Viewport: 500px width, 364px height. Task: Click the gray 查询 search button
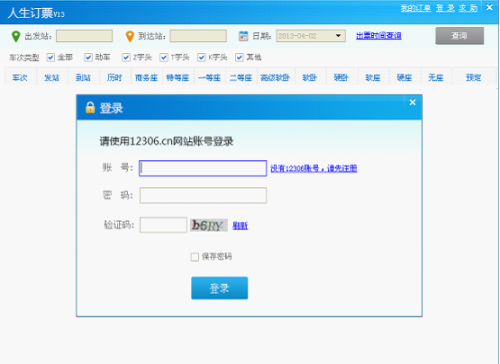coord(460,36)
